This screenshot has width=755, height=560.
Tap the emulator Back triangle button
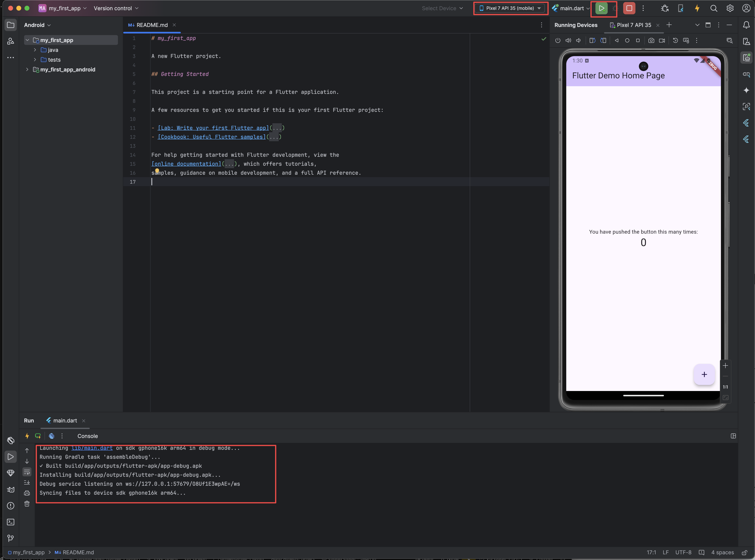[617, 40]
